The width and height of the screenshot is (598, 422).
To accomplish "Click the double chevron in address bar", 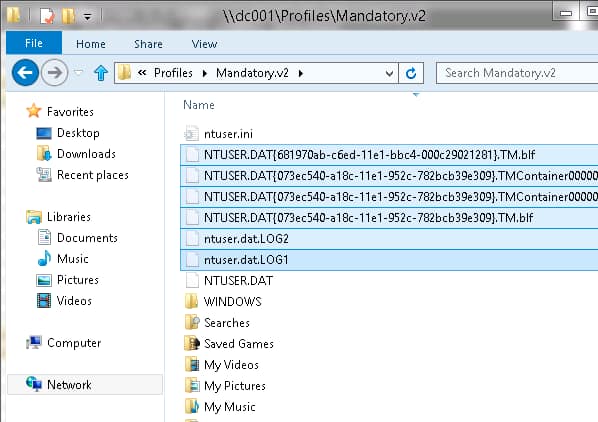I will tap(142, 73).
